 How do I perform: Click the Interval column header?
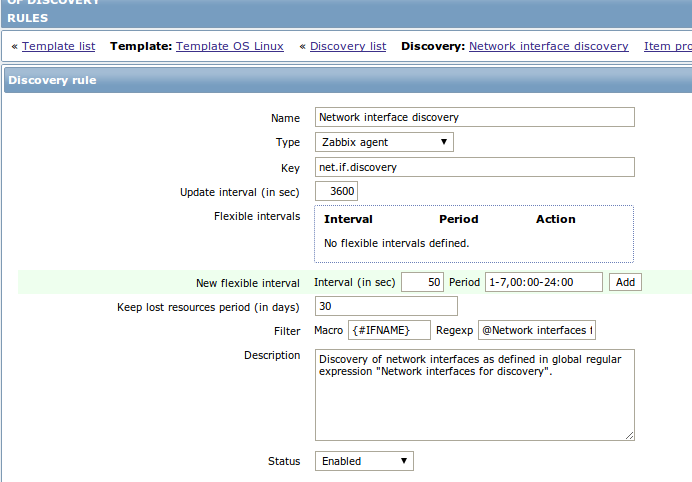348,219
